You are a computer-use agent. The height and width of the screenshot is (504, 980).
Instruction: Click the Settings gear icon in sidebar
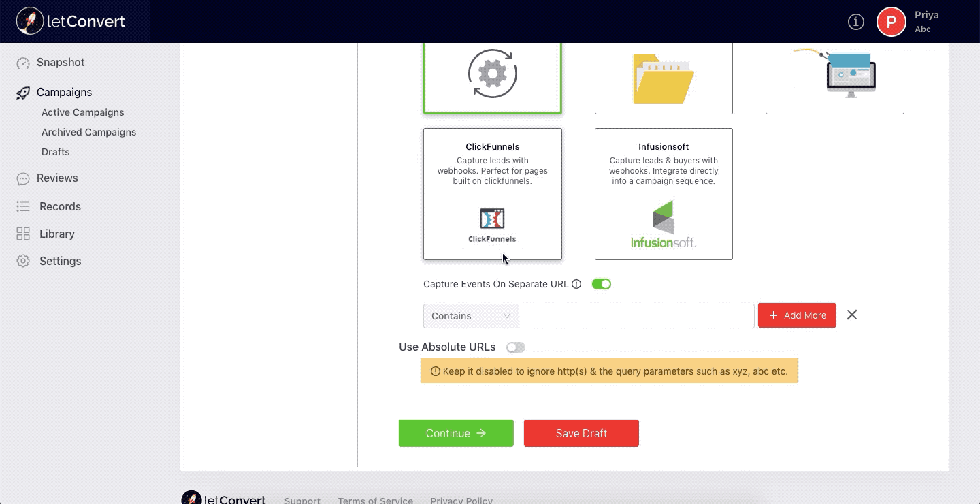pyautogui.click(x=23, y=261)
